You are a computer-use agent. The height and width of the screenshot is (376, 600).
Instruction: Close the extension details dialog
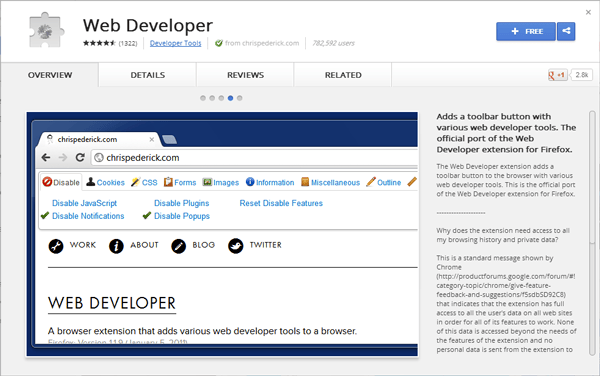[588, 12]
